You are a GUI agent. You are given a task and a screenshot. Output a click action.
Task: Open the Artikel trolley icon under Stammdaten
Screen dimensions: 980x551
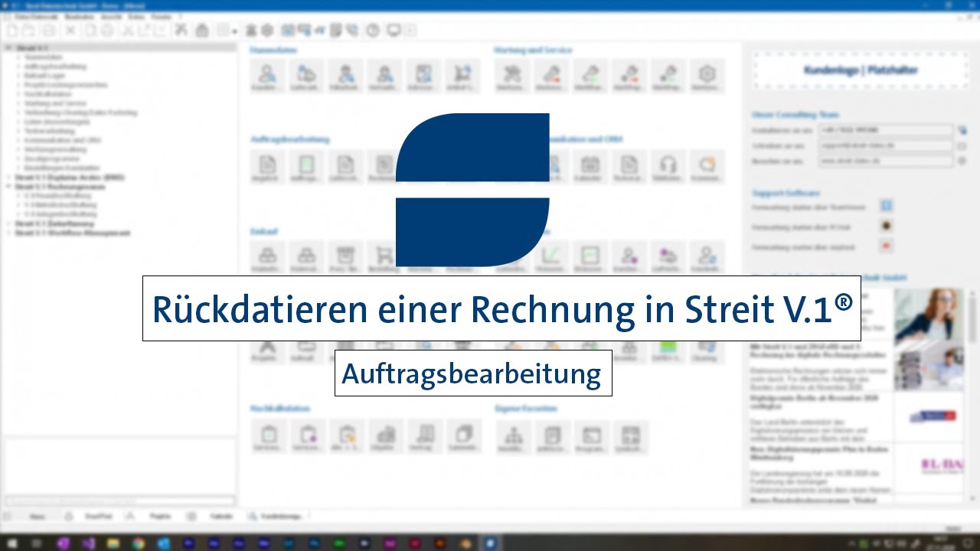[462, 77]
